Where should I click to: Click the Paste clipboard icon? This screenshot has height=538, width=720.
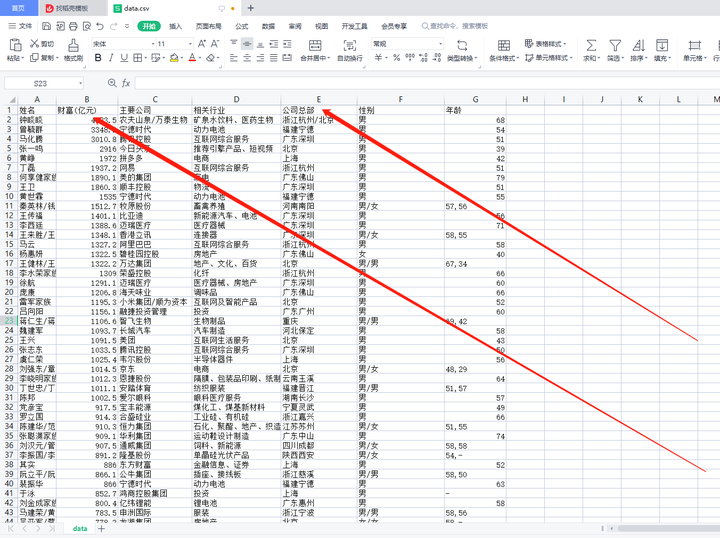(15, 45)
